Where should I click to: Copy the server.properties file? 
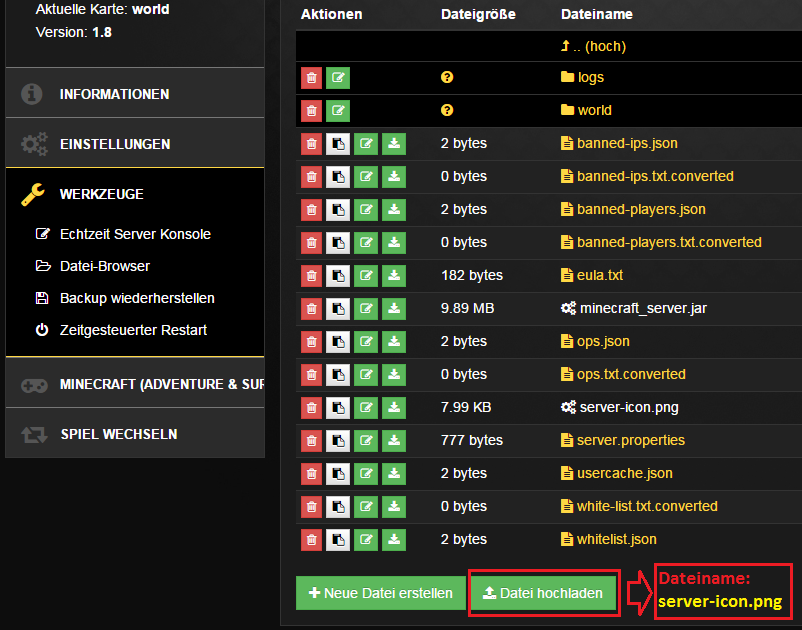[x=338, y=441]
